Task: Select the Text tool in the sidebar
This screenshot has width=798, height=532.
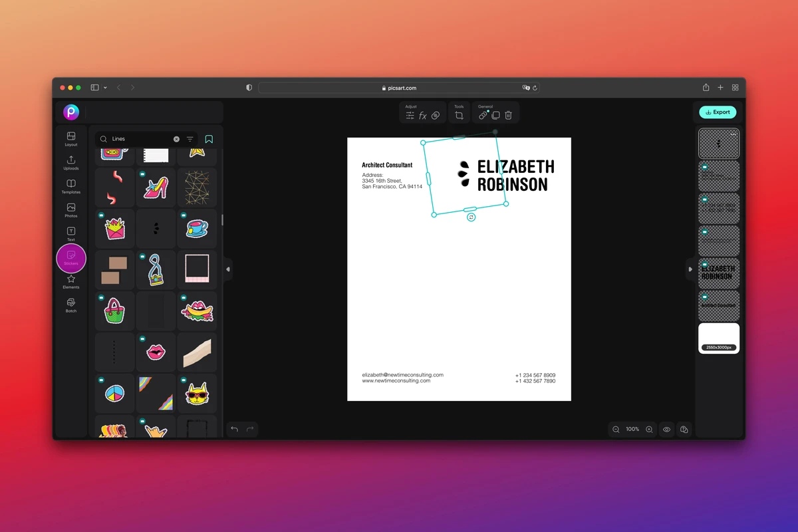Action: 70,233
